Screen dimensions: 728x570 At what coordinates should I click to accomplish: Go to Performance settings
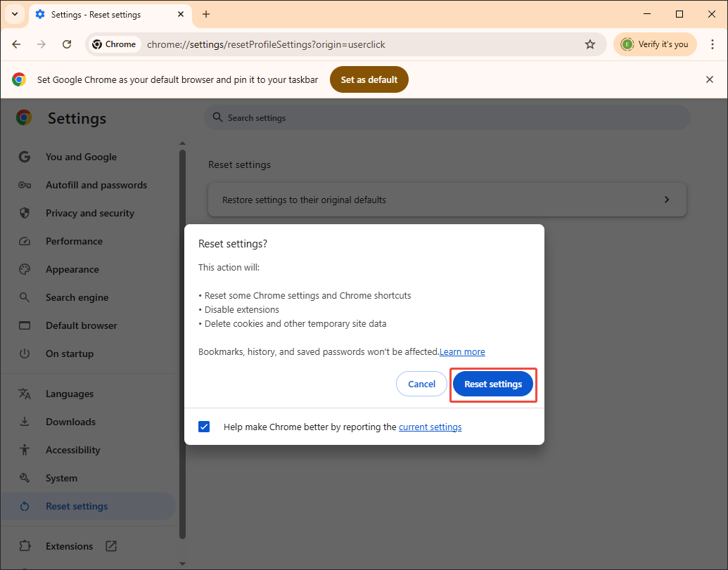click(72, 240)
